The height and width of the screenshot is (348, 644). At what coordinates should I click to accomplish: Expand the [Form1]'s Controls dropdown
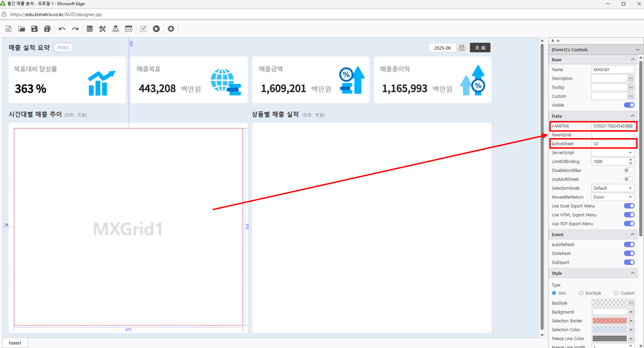coord(638,50)
